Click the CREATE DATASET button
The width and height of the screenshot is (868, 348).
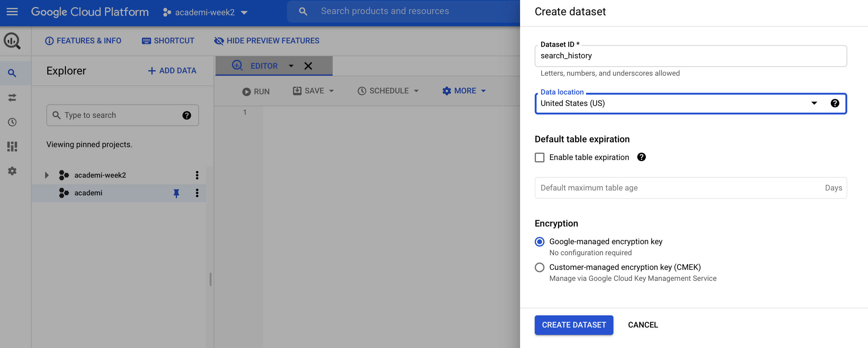[574, 325]
